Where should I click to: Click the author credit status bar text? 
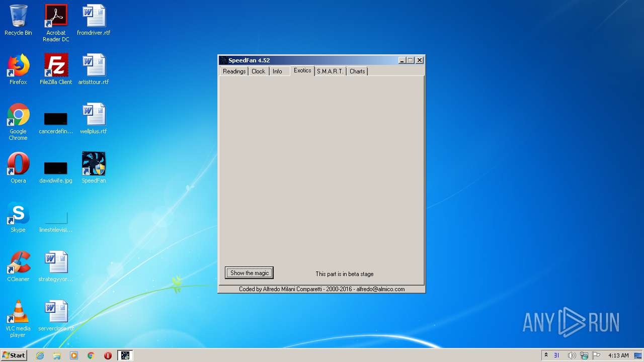[x=321, y=289]
